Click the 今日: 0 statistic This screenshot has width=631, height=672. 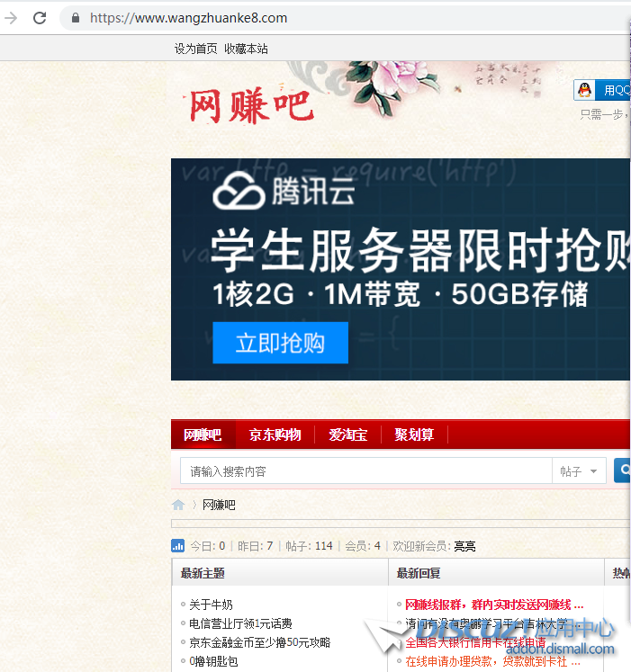(x=208, y=546)
